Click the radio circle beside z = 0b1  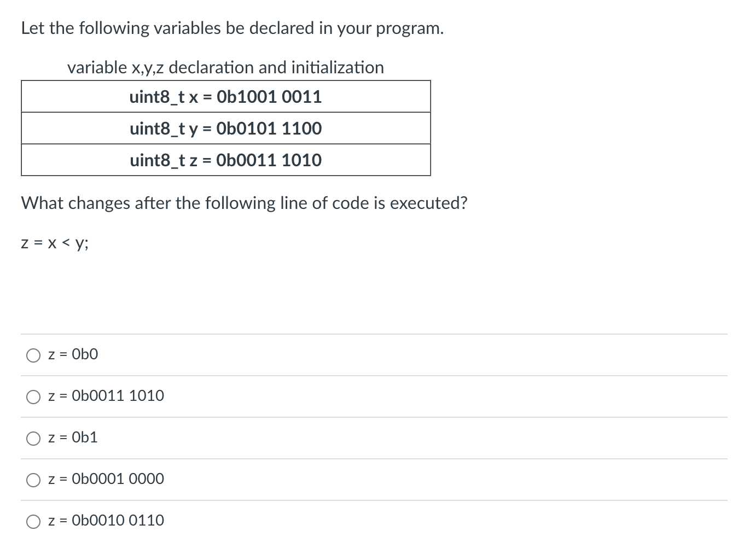point(33,438)
